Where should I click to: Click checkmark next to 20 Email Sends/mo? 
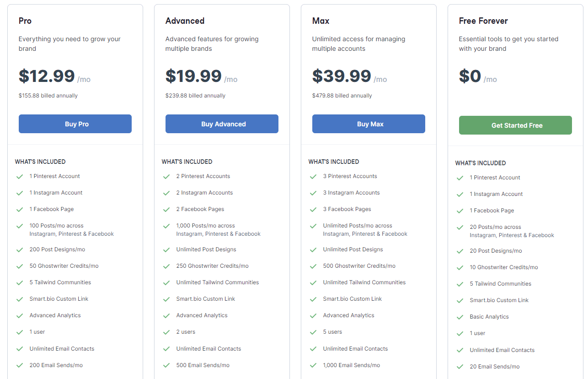point(460,367)
